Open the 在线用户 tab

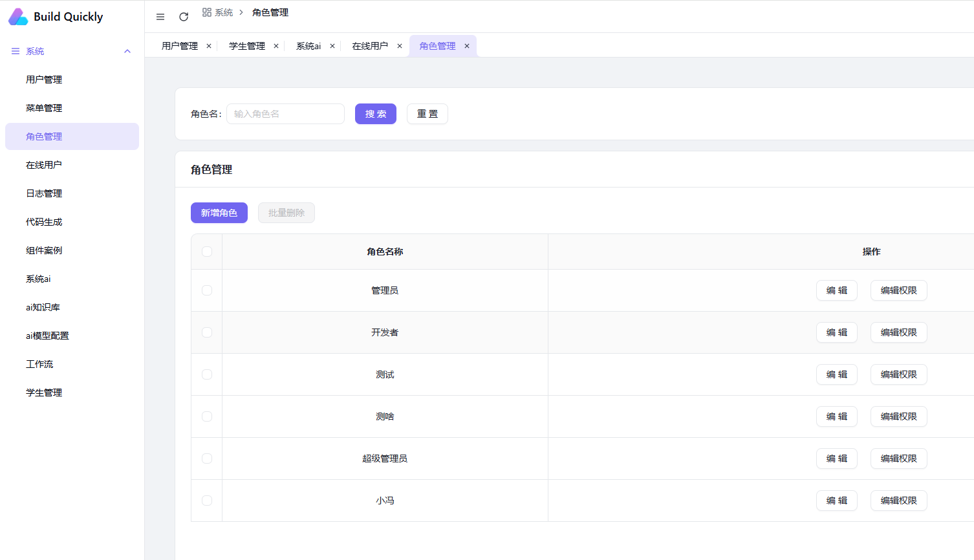tap(370, 46)
